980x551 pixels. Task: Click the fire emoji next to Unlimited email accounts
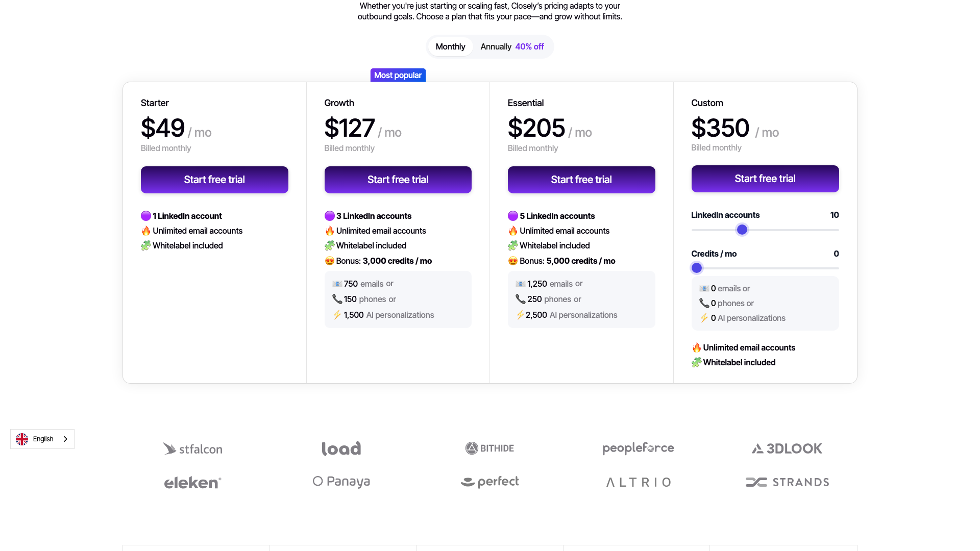coord(146,231)
